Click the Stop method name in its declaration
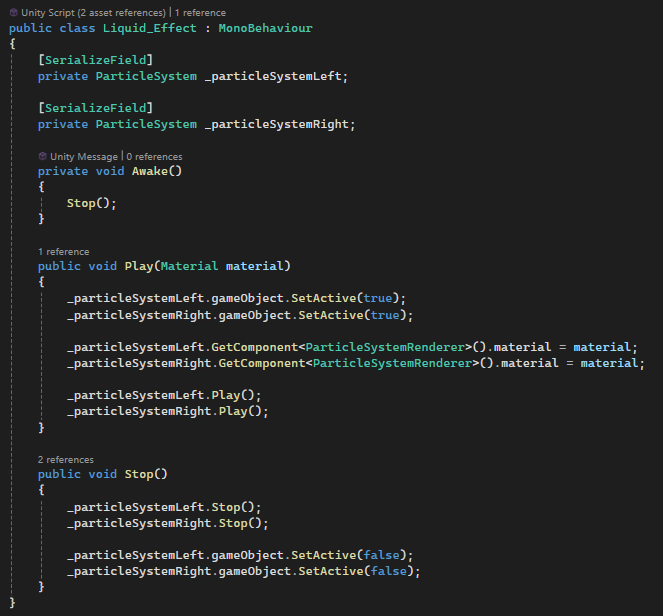The width and height of the screenshot is (663, 616). point(138,474)
